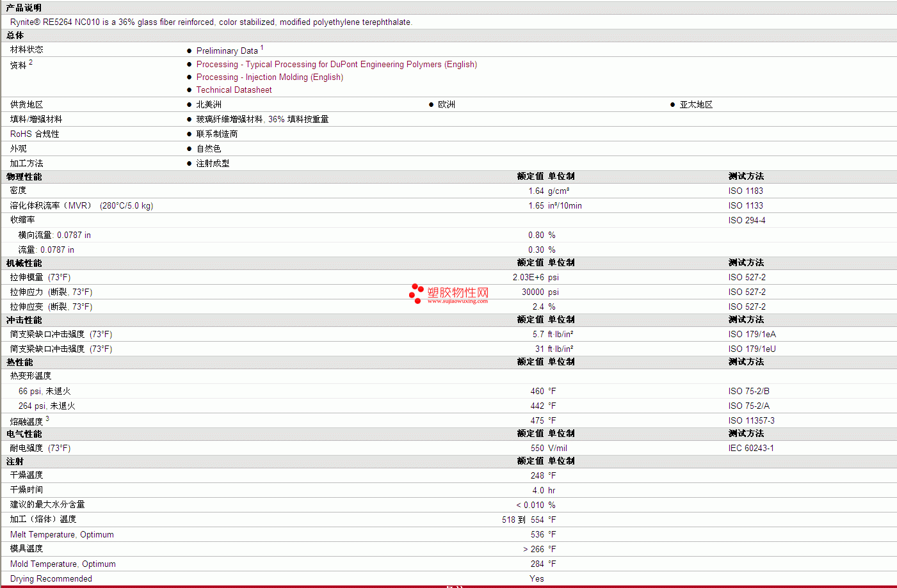897x588 pixels.
Task: Click the optimum melt temperature value 536
Action: (537, 535)
